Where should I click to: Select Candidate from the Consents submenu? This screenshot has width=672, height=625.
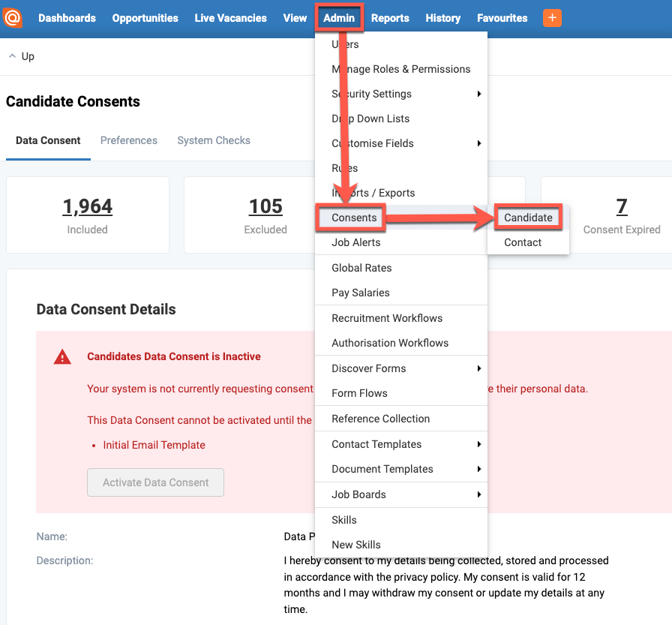[x=527, y=217]
